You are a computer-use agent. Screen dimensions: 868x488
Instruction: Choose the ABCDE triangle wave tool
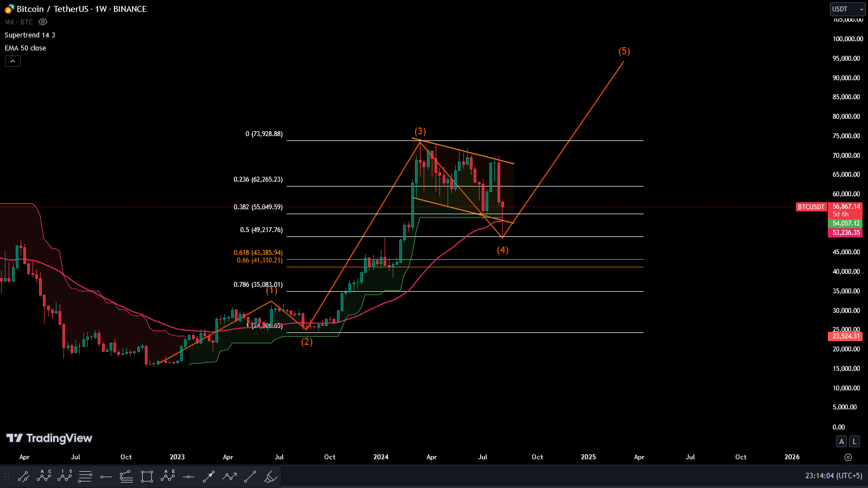pos(168,477)
